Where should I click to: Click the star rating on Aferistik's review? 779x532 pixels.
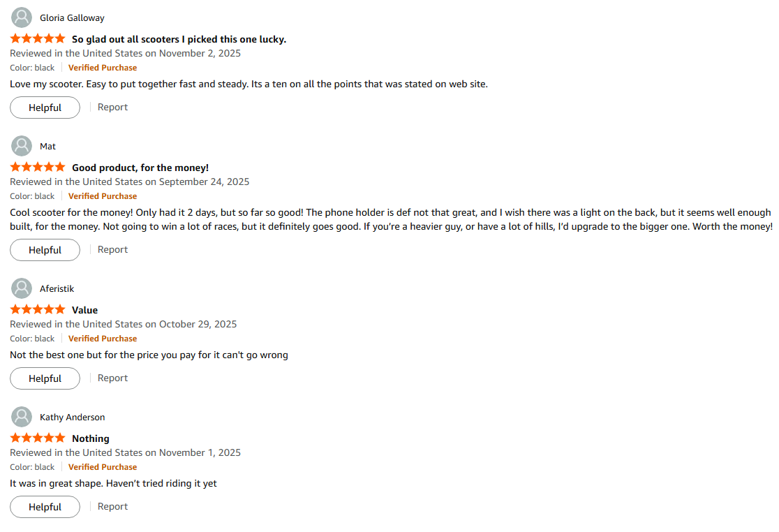tap(38, 310)
